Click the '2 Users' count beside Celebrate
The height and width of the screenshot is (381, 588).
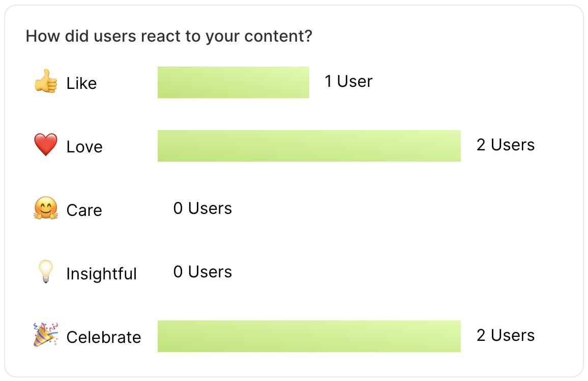coord(506,335)
